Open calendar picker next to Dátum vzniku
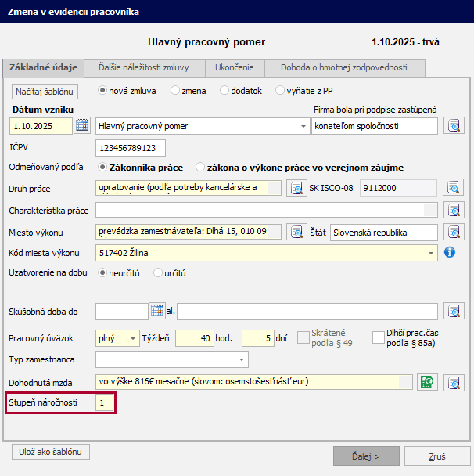Image resolution: width=474 pixels, height=476 pixels. (82, 125)
